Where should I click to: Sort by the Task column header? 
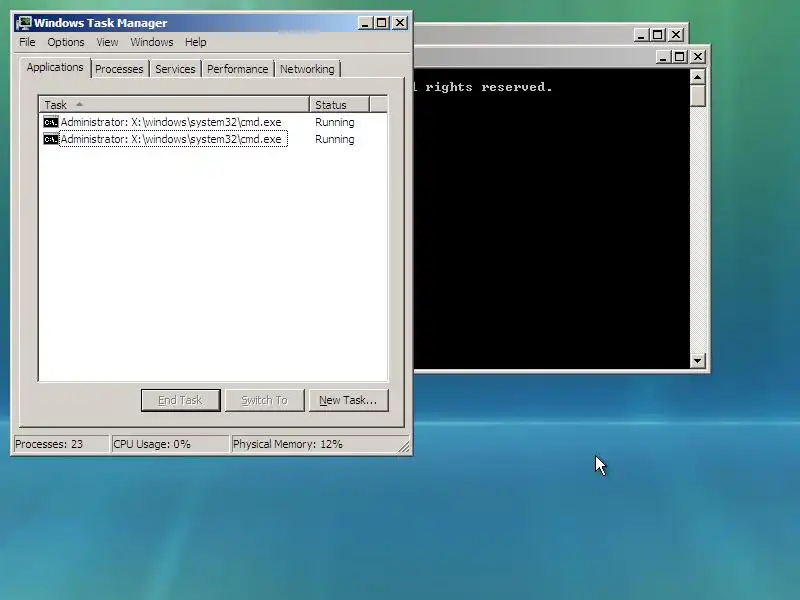click(174, 105)
